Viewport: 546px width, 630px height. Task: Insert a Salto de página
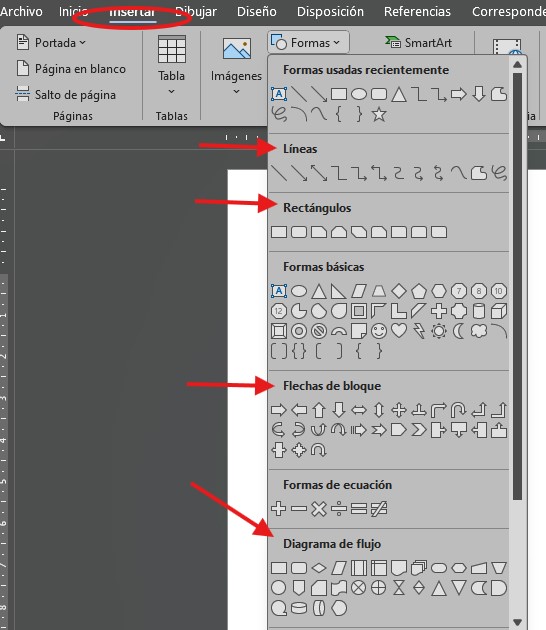point(66,95)
